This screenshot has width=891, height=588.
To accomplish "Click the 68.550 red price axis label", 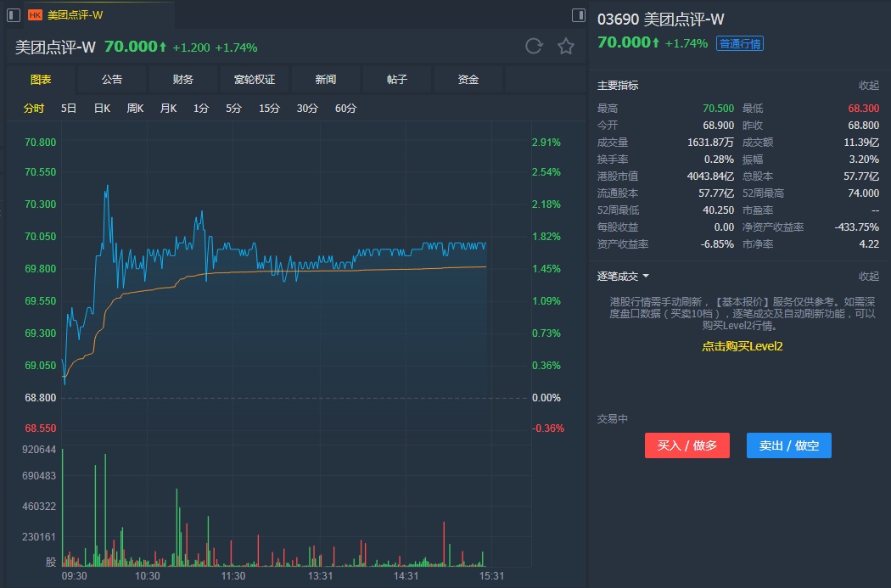I will [41, 428].
